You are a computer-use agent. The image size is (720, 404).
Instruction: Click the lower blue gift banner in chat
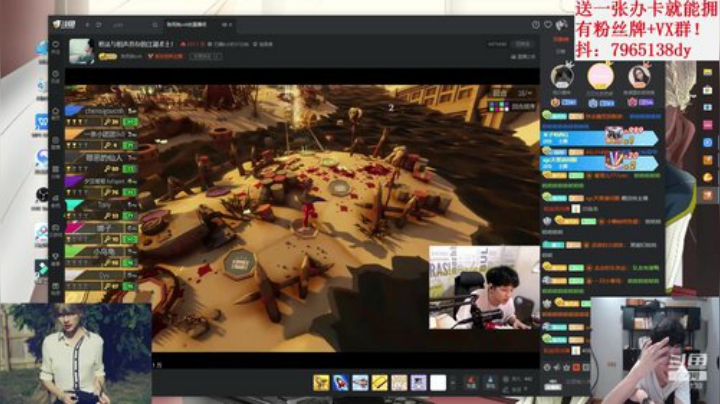tap(600, 162)
